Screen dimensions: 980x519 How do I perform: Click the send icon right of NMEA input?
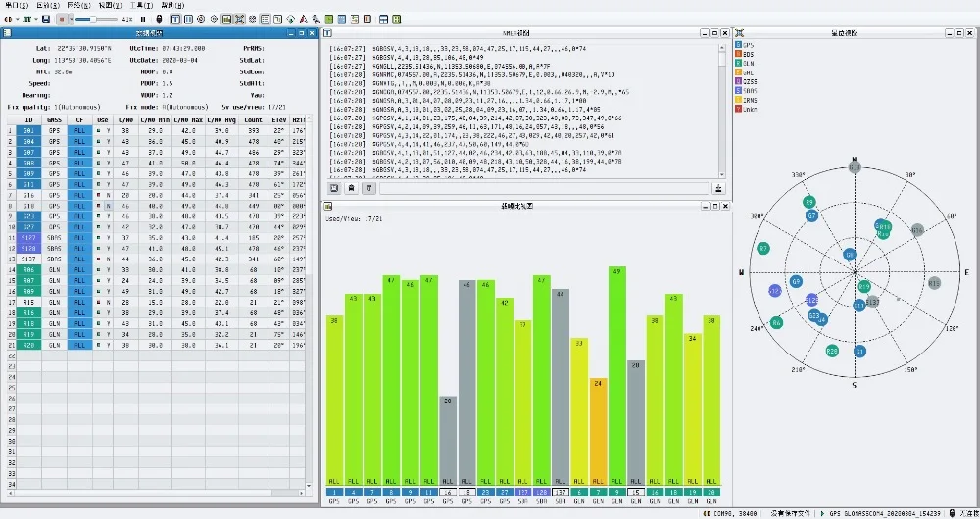[718, 188]
